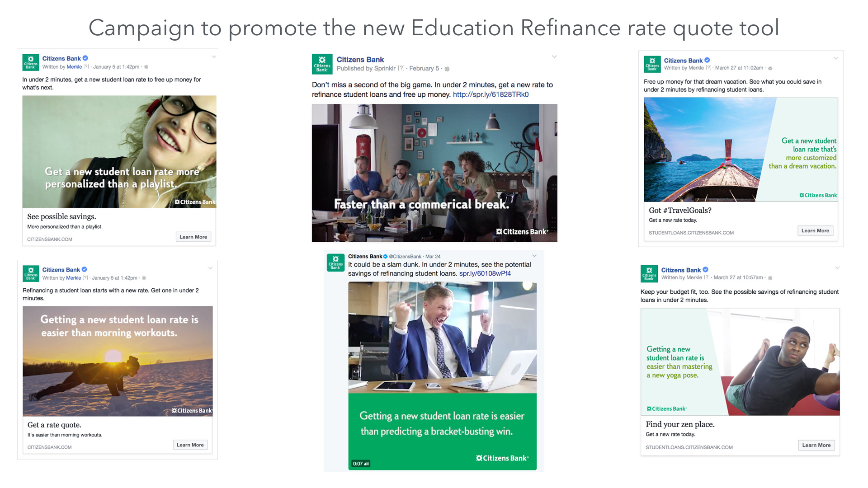The height and width of the screenshot is (488, 868).
Task: Click Citizens Bank logo on January playlist post
Action: click(x=31, y=62)
